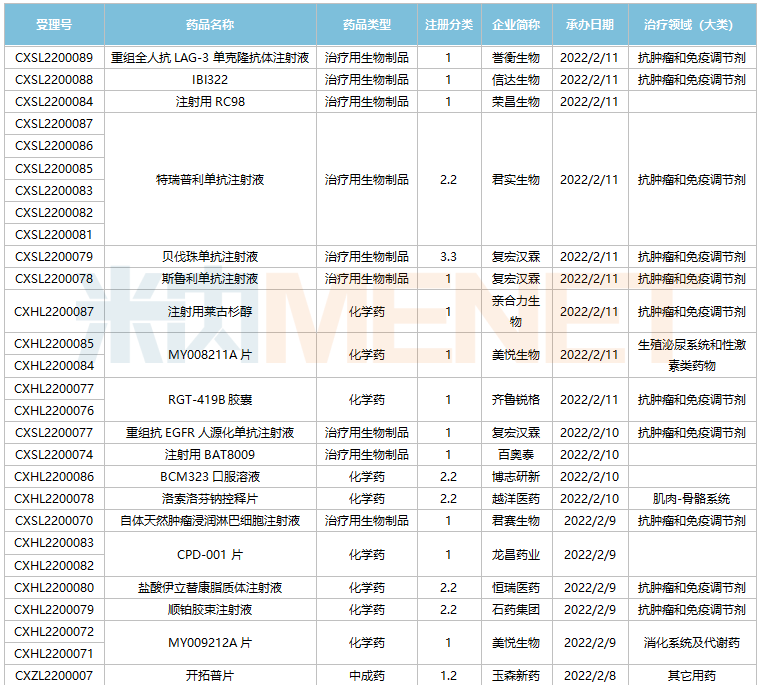Screen dimensions: 761x685
Task: Select cell CXSL2200087
Action: (54, 124)
